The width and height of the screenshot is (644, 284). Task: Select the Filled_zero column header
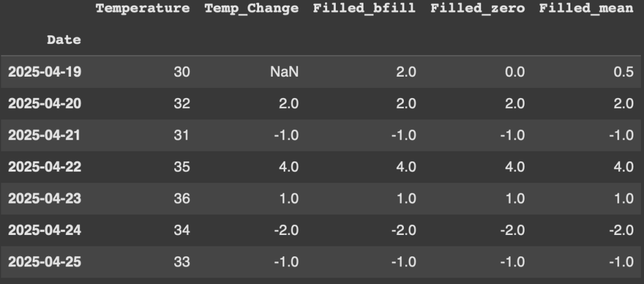(477, 9)
